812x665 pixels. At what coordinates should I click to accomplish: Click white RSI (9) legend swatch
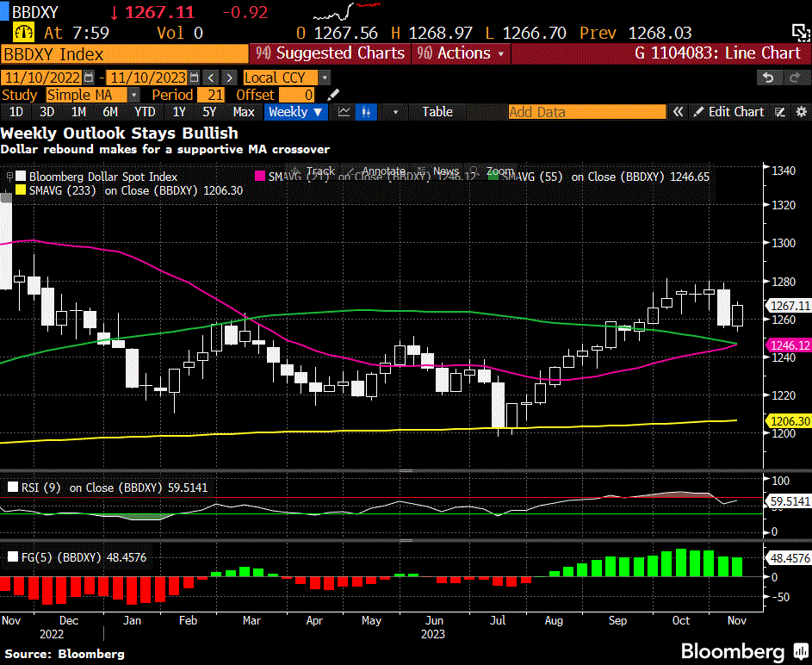pyautogui.click(x=12, y=488)
